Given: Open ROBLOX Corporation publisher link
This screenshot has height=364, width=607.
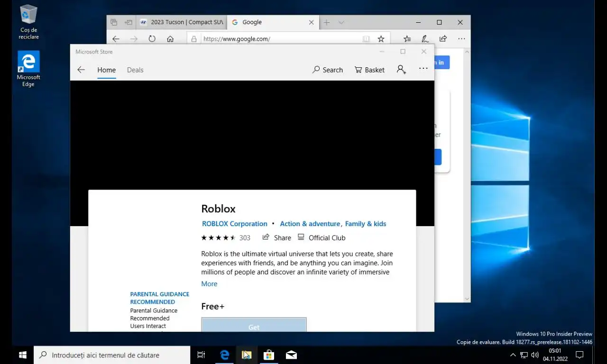Looking at the screenshot, I should [235, 224].
